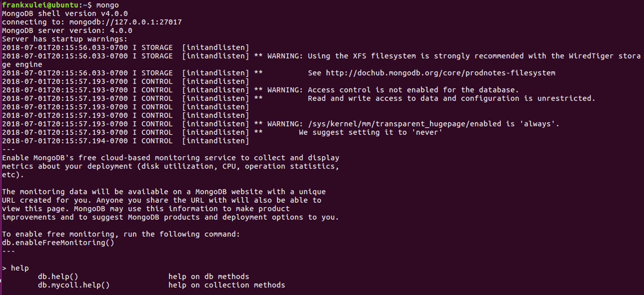Click the frankxulei@ubuntu shell prompt text
The width and height of the screenshot is (644, 295).
pos(40,5)
